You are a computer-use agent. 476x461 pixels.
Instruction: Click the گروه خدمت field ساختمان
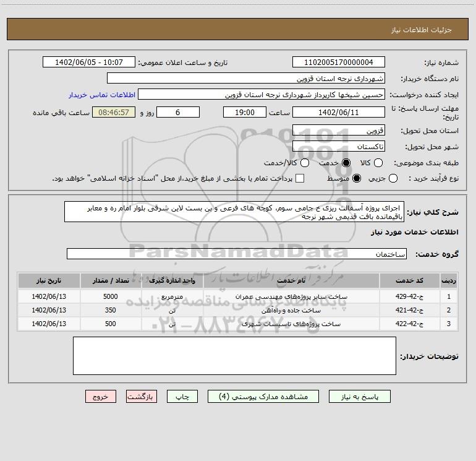[237, 254]
